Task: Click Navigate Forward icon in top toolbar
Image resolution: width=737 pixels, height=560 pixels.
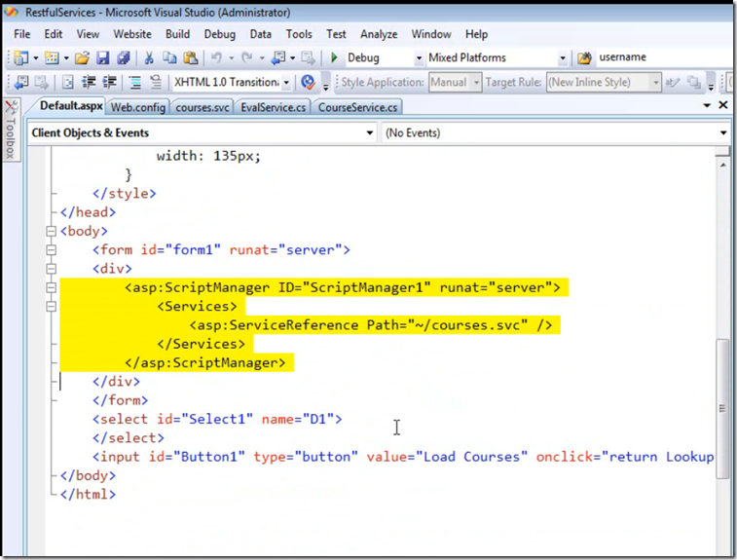Action: [x=308, y=57]
